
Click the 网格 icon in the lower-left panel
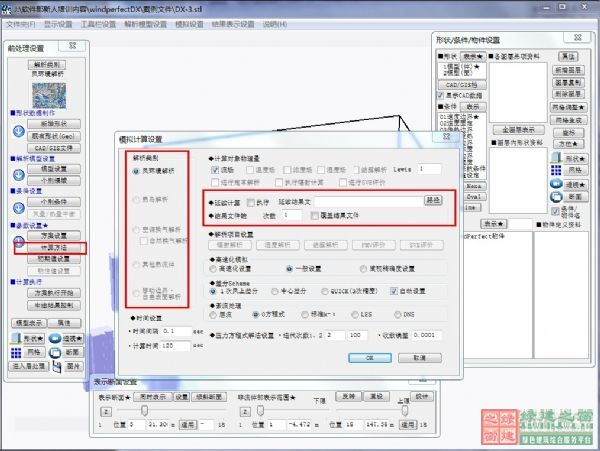16,353
